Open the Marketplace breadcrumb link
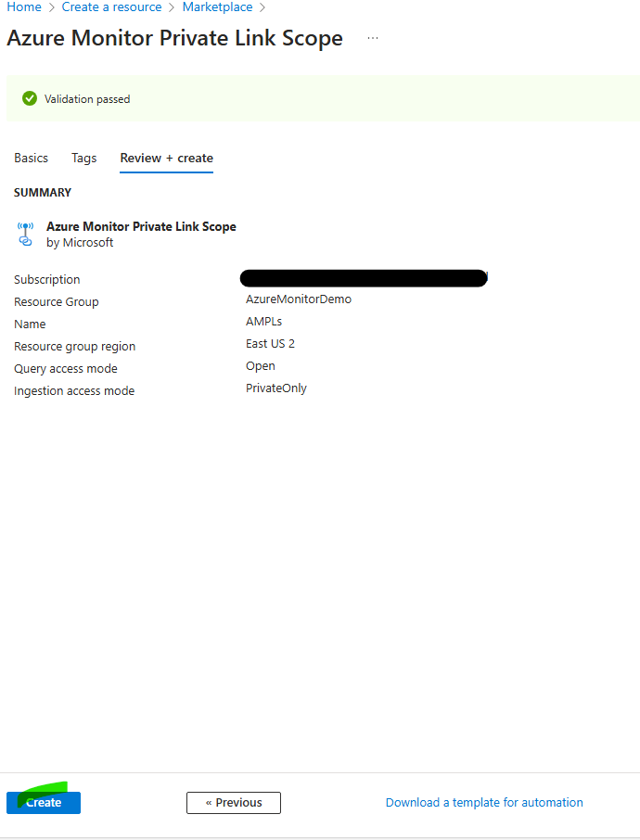Image resolution: width=640 pixels, height=840 pixels. pos(217,7)
